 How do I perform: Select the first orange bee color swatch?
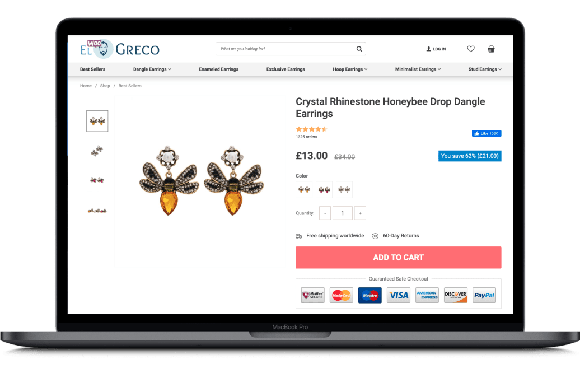click(304, 189)
